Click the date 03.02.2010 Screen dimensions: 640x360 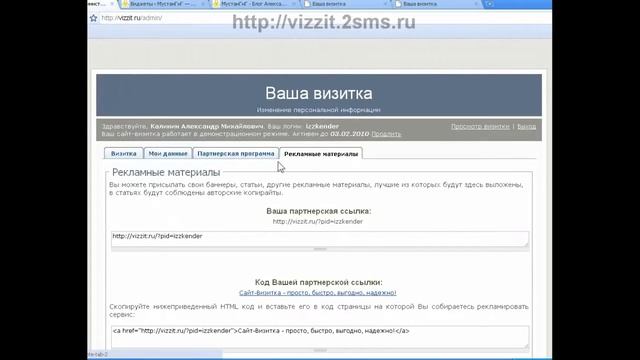pos(349,134)
